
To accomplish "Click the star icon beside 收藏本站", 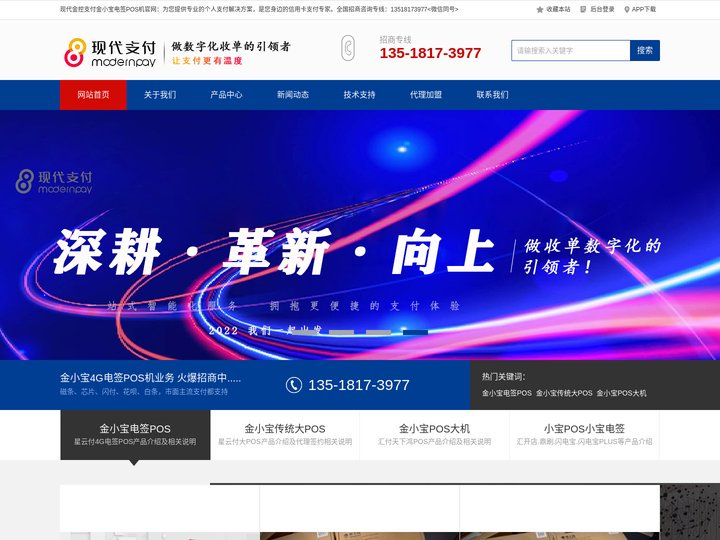I will tap(540, 9).
